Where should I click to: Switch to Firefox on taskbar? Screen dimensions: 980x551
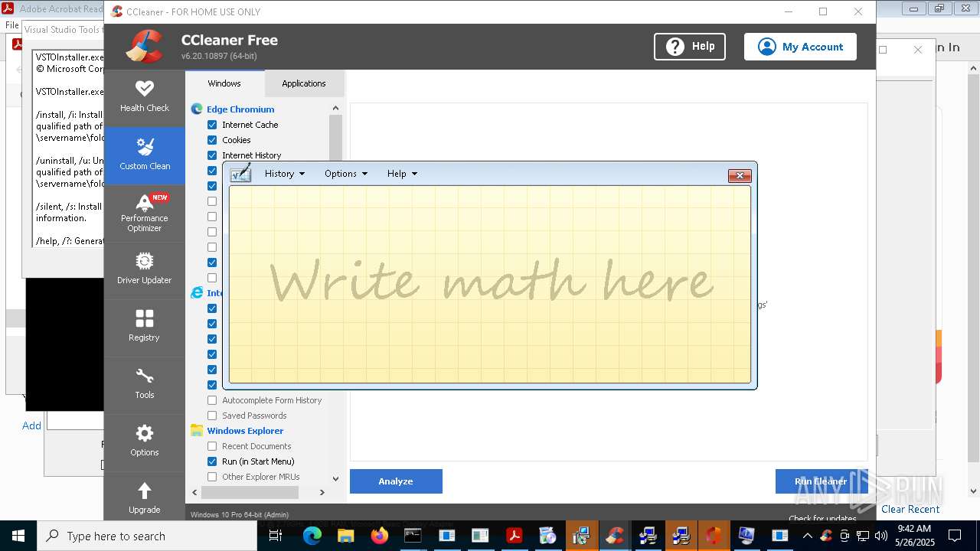point(379,536)
